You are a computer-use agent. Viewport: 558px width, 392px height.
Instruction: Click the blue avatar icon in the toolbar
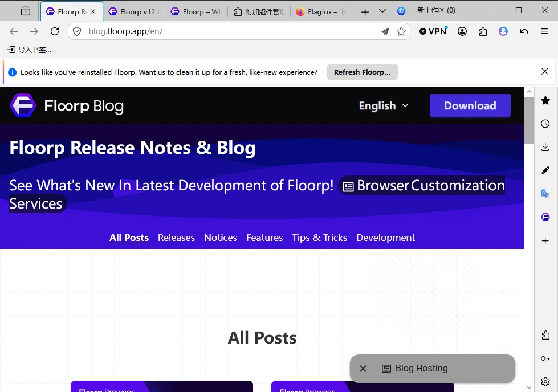pos(503,32)
